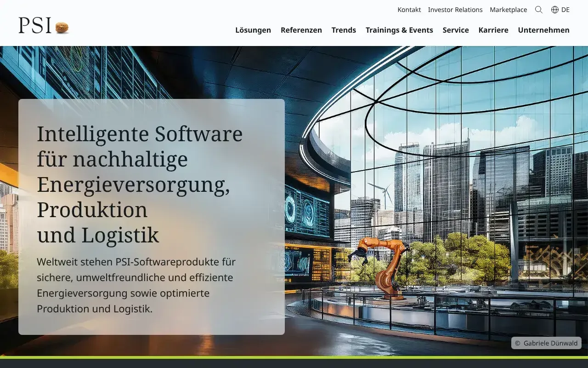The width and height of the screenshot is (588, 368).
Task: Click the copyright symbol on the image credit
Action: pos(517,343)
